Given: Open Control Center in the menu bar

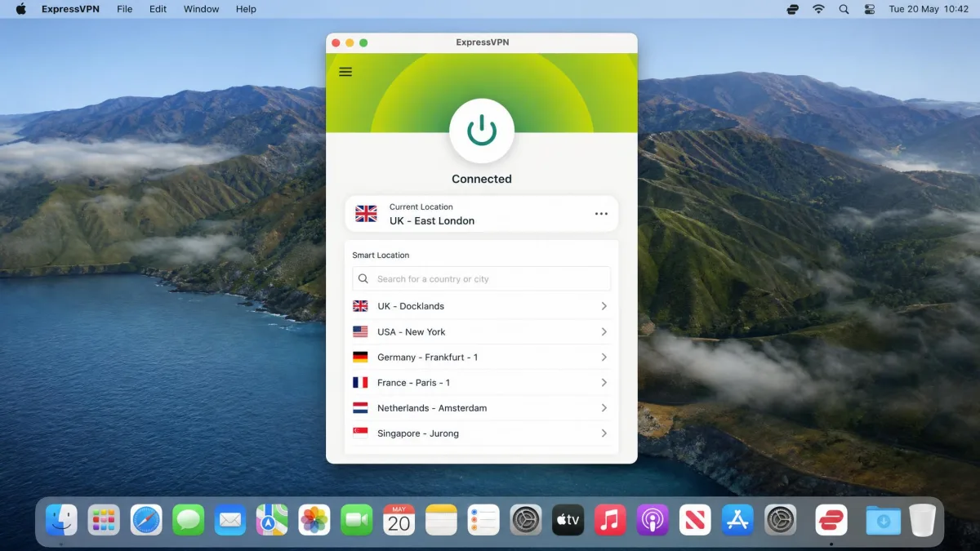Looking at the screenshot, I should [x=870, y=9].
